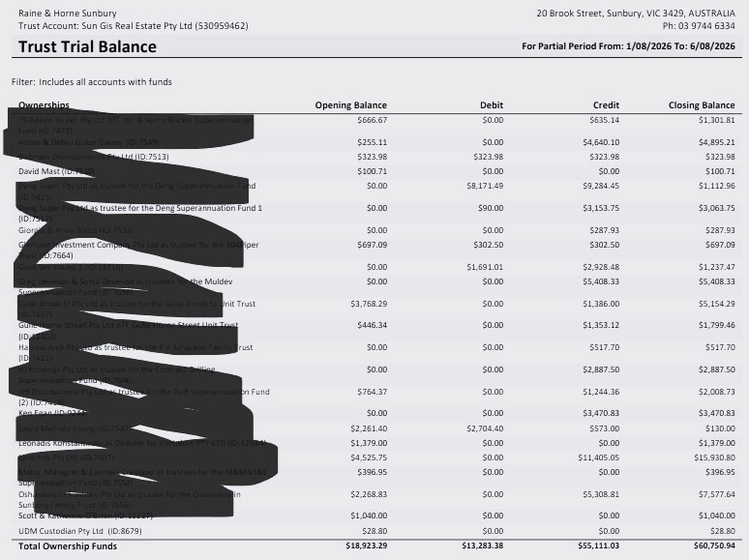Click the phone number 03 9744 6334

point(699,26)
